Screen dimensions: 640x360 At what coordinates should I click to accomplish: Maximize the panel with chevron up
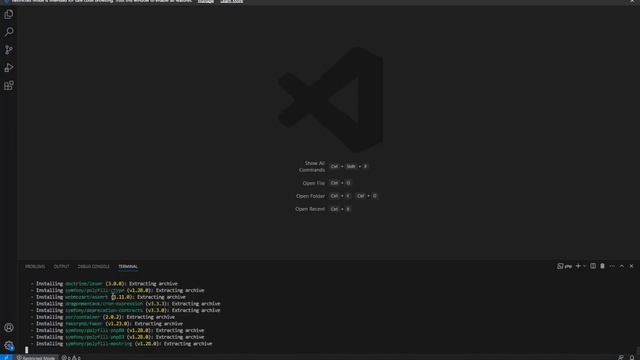click(x=622, y=266)
